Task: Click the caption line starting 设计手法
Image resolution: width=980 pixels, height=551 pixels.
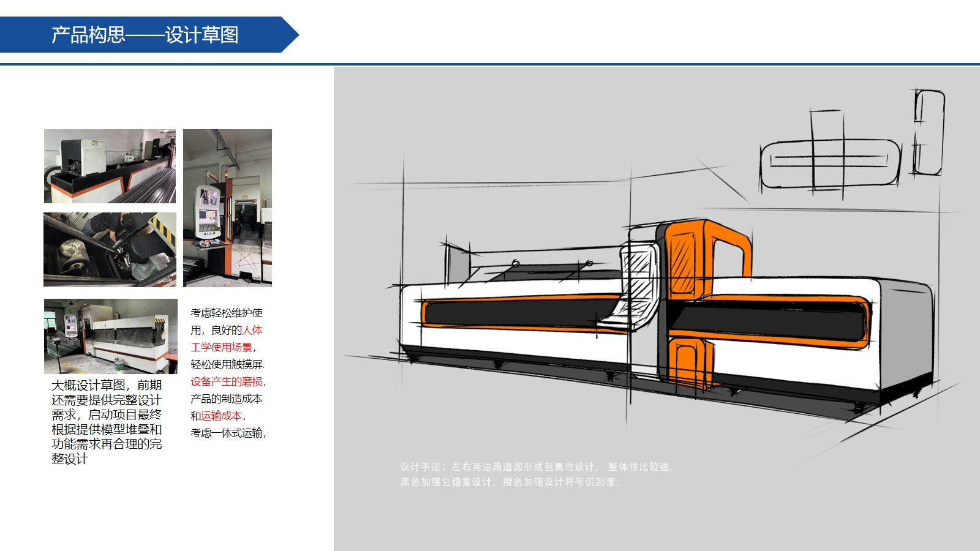Action: click(x=537, y=467)
